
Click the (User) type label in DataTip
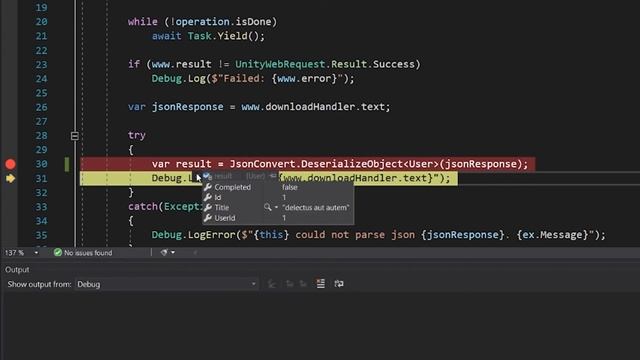tap(256, 176)
